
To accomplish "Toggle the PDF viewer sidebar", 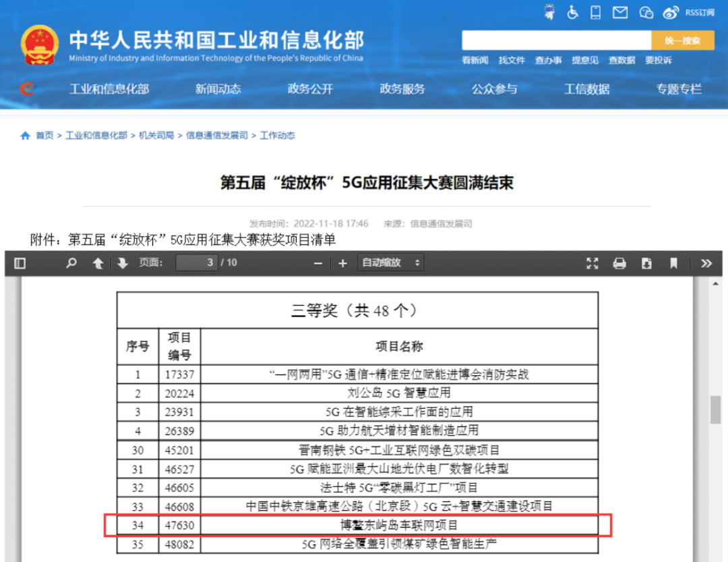I will pyautogui.click(x=20, y=263).
